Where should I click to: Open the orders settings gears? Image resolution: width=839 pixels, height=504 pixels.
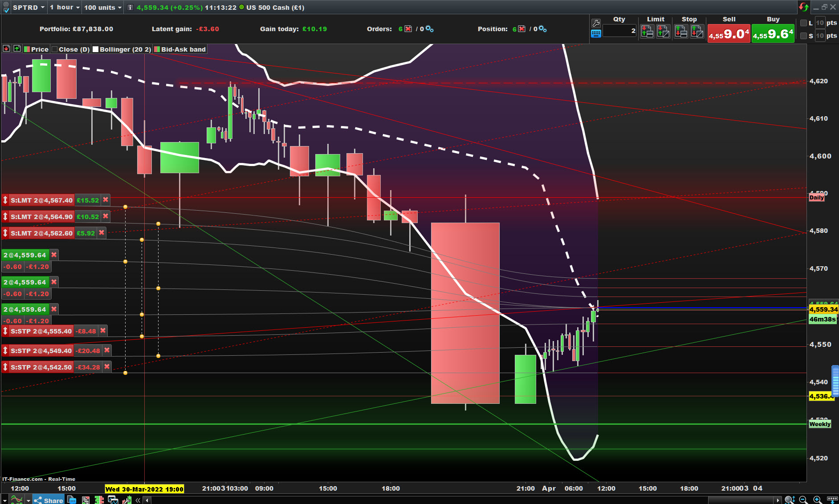[x=429, y=29]
